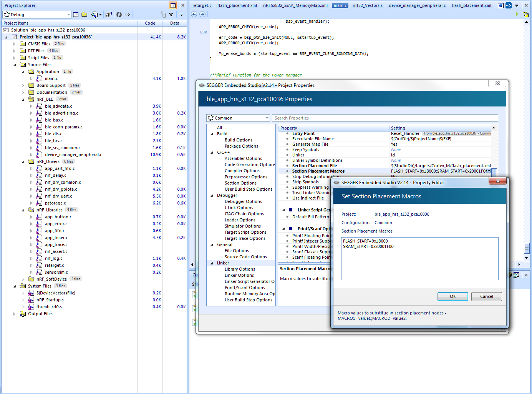Click the grayed copy-files icon in Project Explorer toolbar
This screenshot has width=532, height=394.
point(163,15)
